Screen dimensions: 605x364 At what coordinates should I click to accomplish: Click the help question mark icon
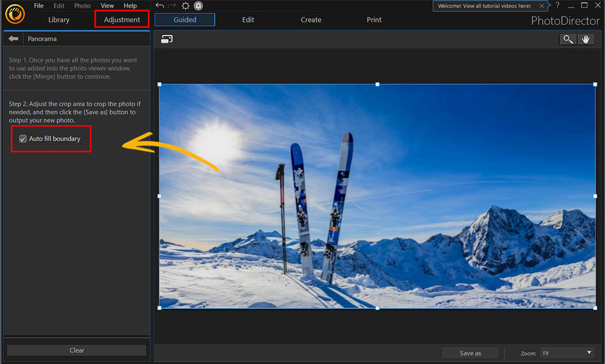557,5
